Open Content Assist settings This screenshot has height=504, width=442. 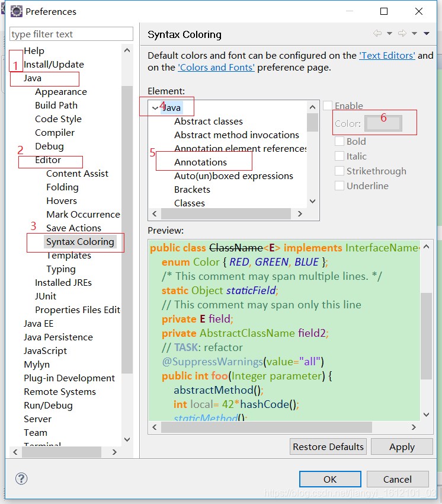coord(77,174)
